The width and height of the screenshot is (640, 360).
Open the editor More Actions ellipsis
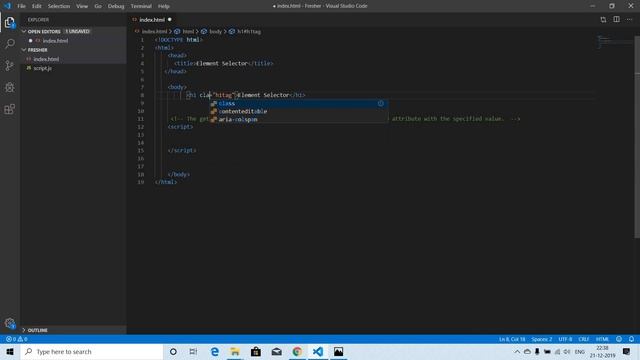tap(629, 20)
